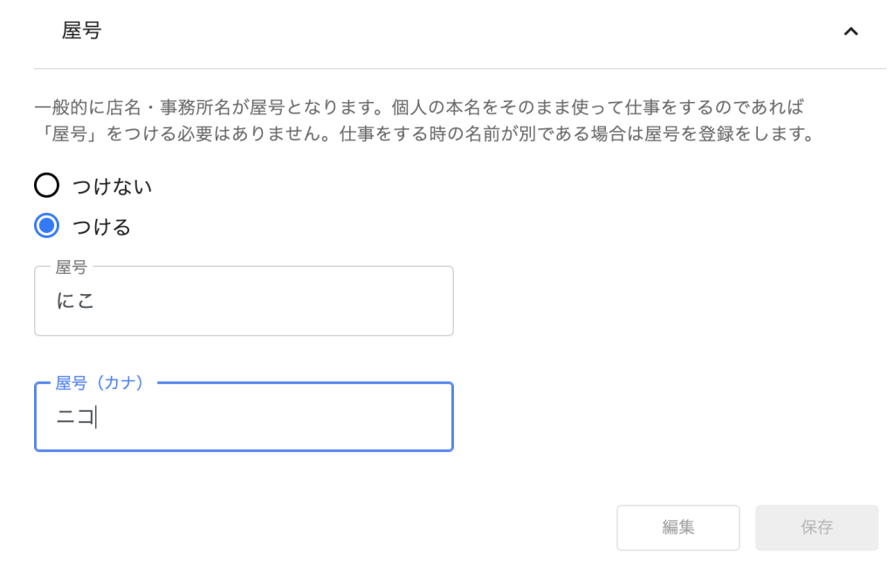
Task: Click the 屋号 section header title
Action: point(81,31)
